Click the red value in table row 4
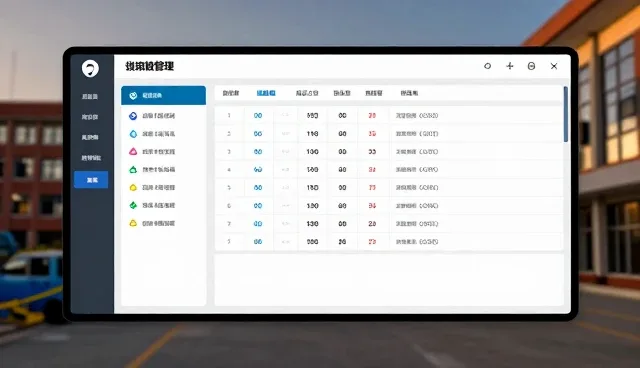The image size is (640, 368). (372, 170)
